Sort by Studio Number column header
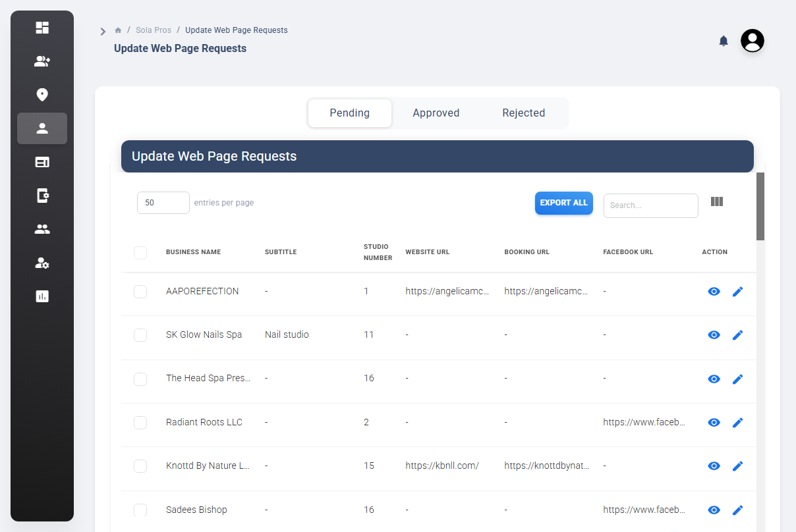The height and width of the screenshot is (532, 796). point(378,252)
